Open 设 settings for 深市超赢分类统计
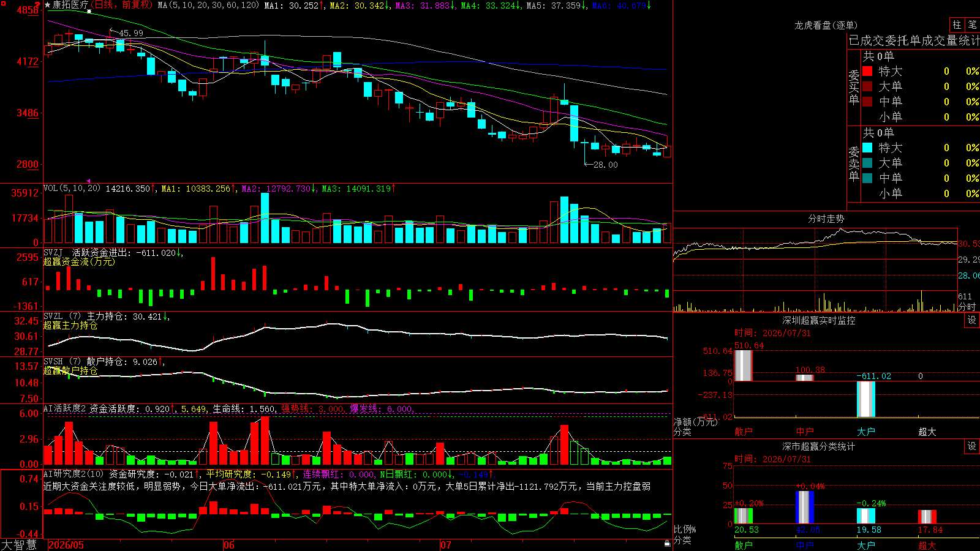Screen dimensions: 980x551 click(972, 446)
